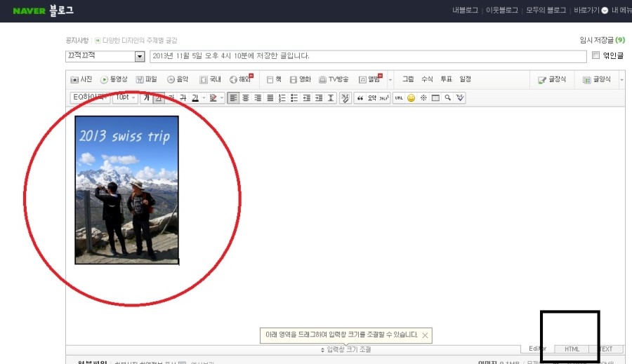Insert a photo with the 사진 button
Image resolution: width=632 pixels, height=364 pixels.
[x=81, y=79]
